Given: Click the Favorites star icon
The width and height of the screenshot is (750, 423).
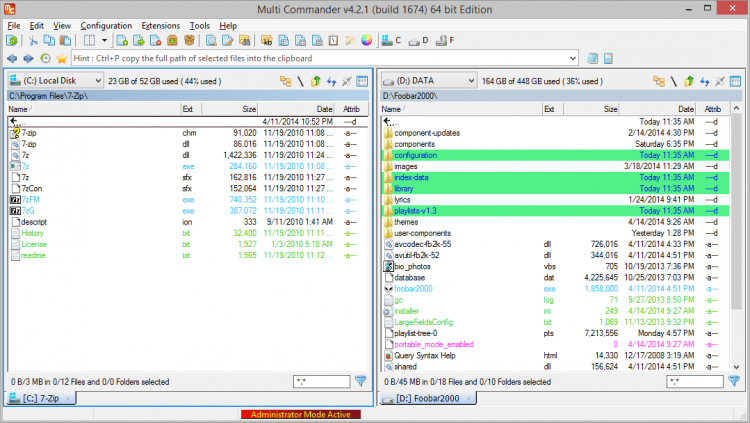Looking at the screenshot, I should 61,58.
